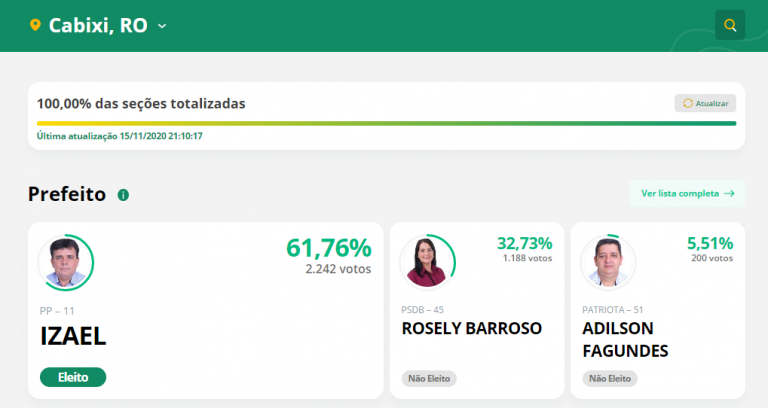Open Adilson Fagundes' candidate photo
This screenshot has width=768, height=408.
(x=606, y=262)
